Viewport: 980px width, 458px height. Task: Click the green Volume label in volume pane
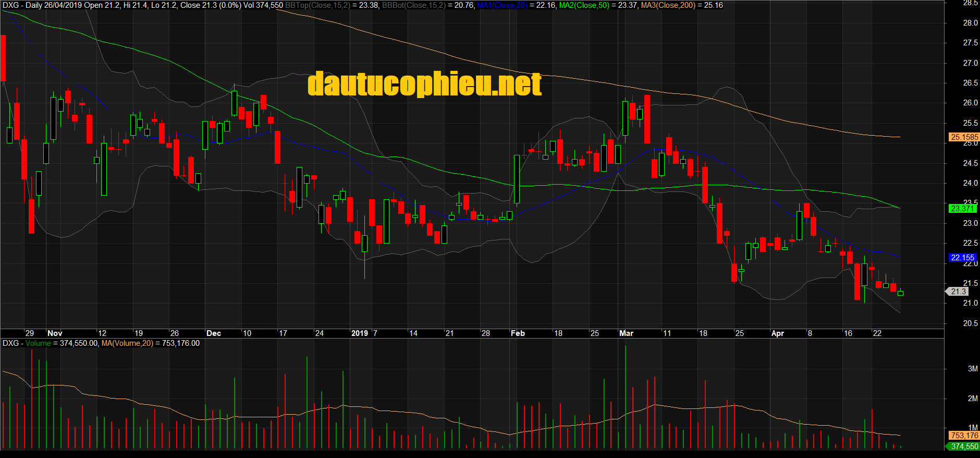[x=38, y=343]
